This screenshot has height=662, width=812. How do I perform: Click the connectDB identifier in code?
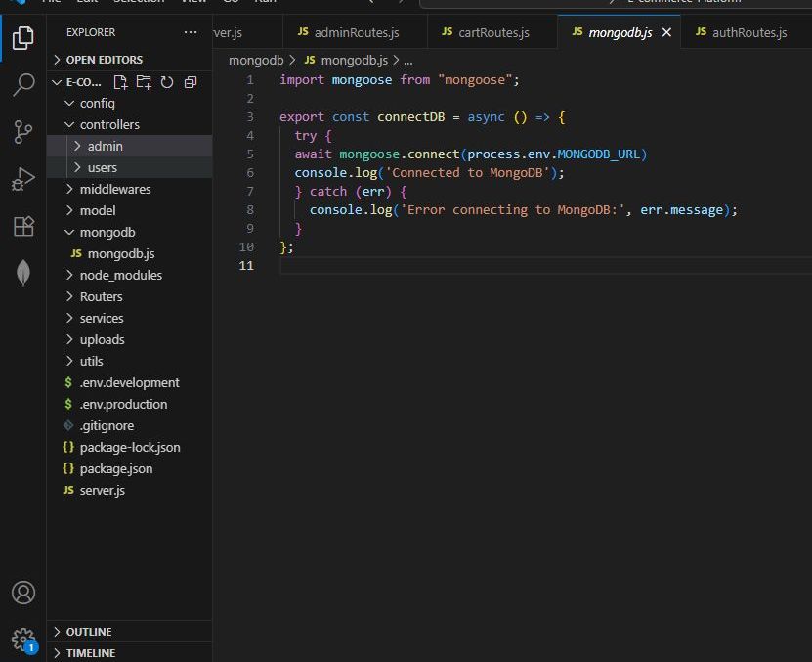[x=410, y=117]
